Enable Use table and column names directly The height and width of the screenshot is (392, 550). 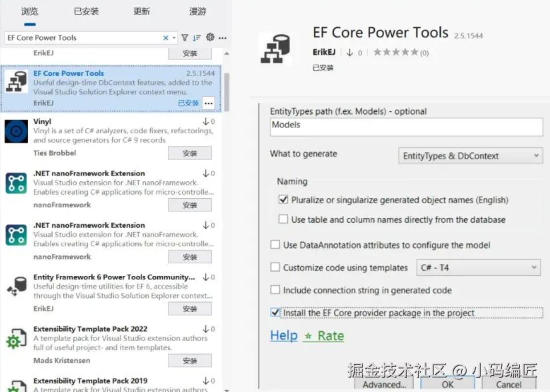(x=283, y=219)
